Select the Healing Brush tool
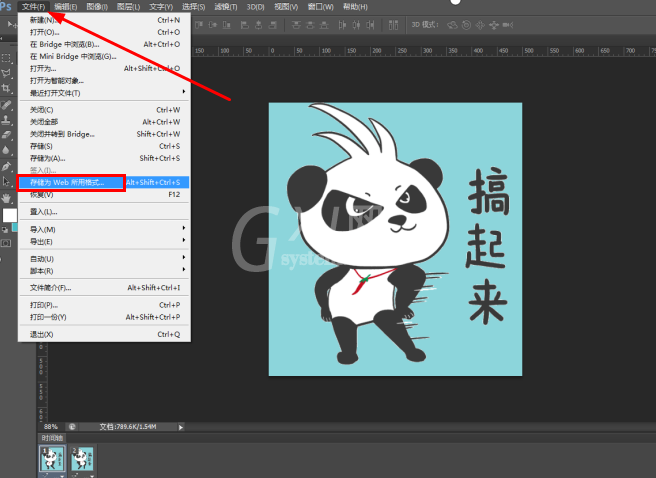The height and width of the screenshot is (478, 656). pos(6,105)
